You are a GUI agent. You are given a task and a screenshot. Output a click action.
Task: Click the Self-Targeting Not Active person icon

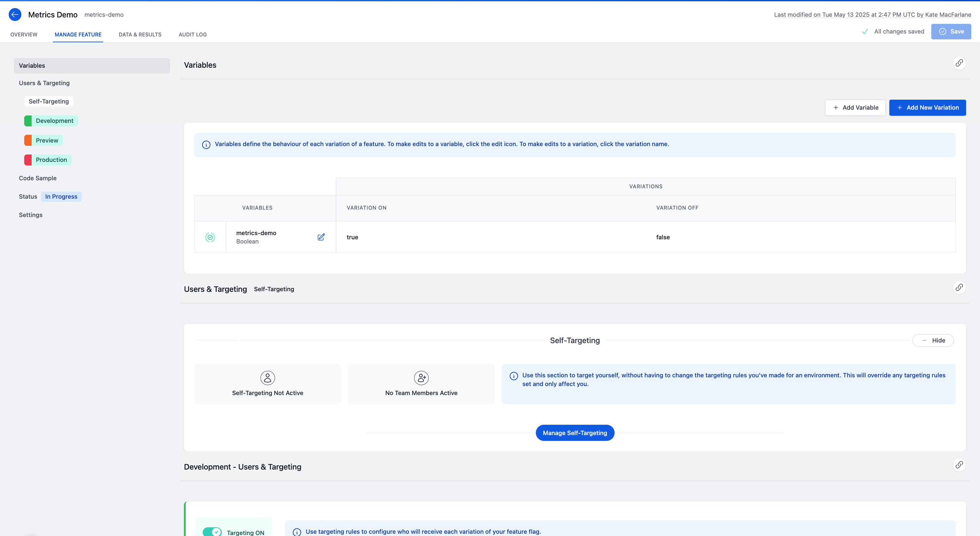(268, 377)
